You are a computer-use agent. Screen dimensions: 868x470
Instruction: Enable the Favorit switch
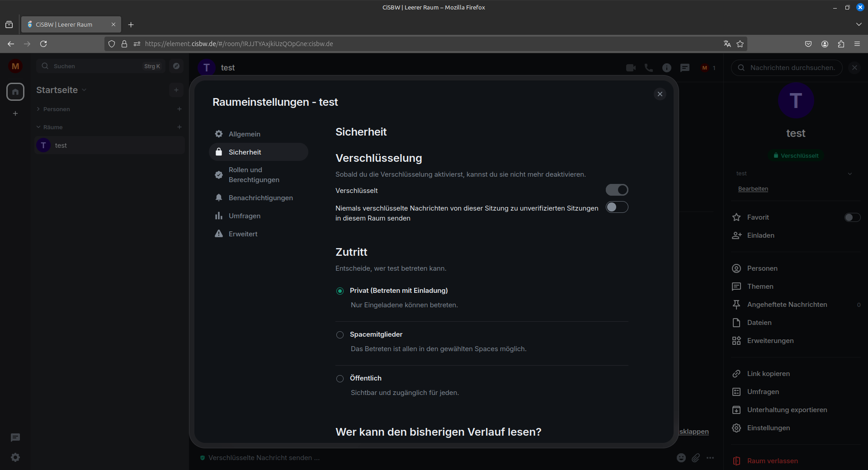click(x=852, y=217)
